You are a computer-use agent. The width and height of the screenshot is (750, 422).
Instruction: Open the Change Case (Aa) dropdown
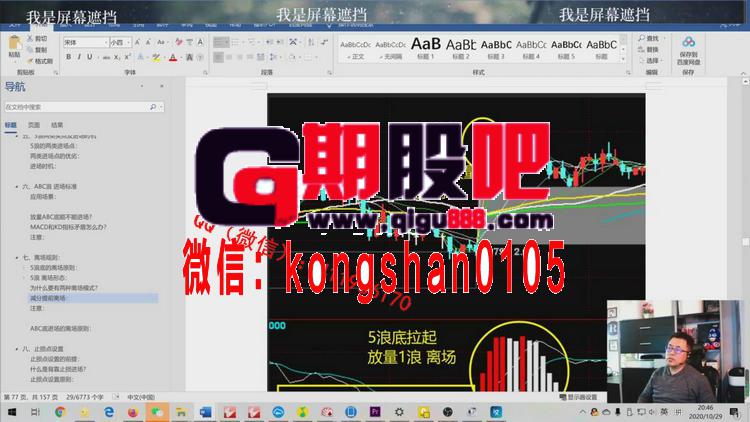[162, 43]
